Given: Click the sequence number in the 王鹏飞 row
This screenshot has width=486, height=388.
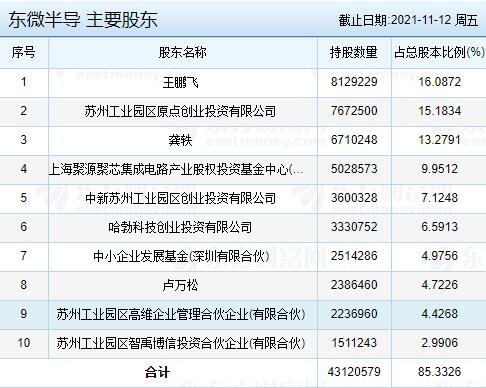Looking at the screenshot, I should point(23,82).
